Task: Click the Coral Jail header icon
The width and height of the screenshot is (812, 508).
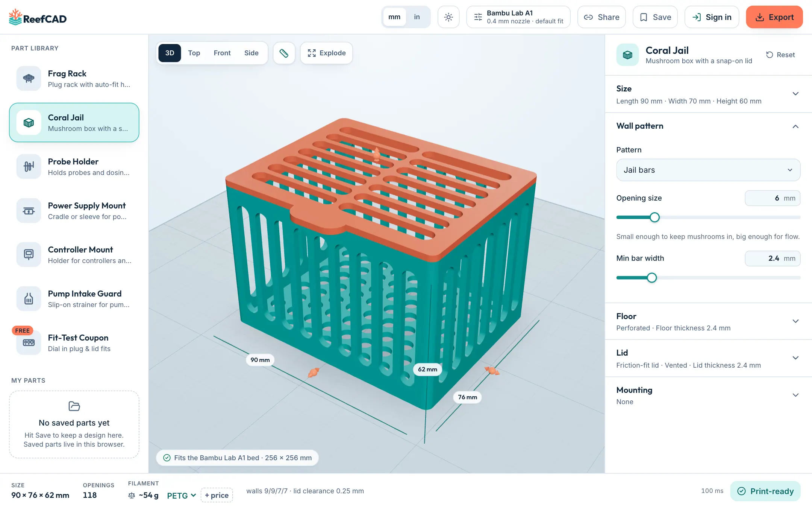Action: 627,55
